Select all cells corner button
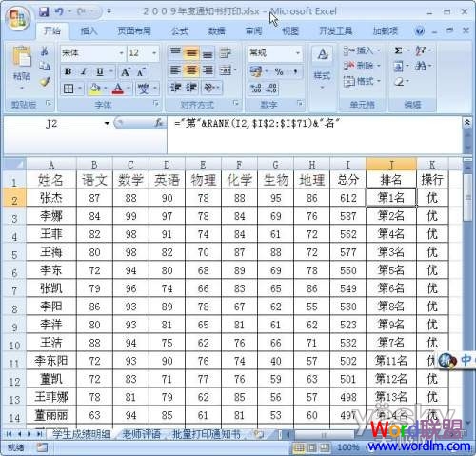This screenshot has height=456, width=476. [14, 165]
